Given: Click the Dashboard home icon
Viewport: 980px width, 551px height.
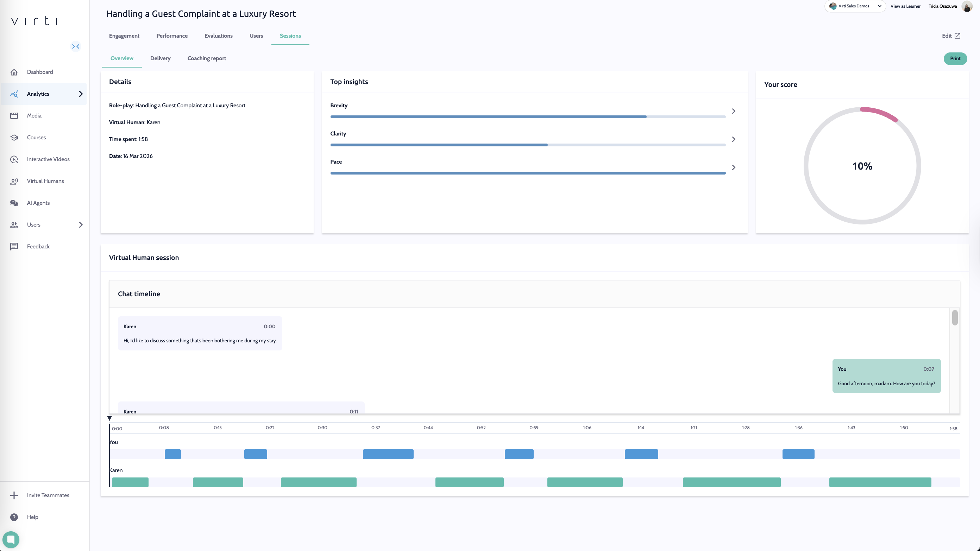Looking at the screenshot, I should tap(14, 72).
